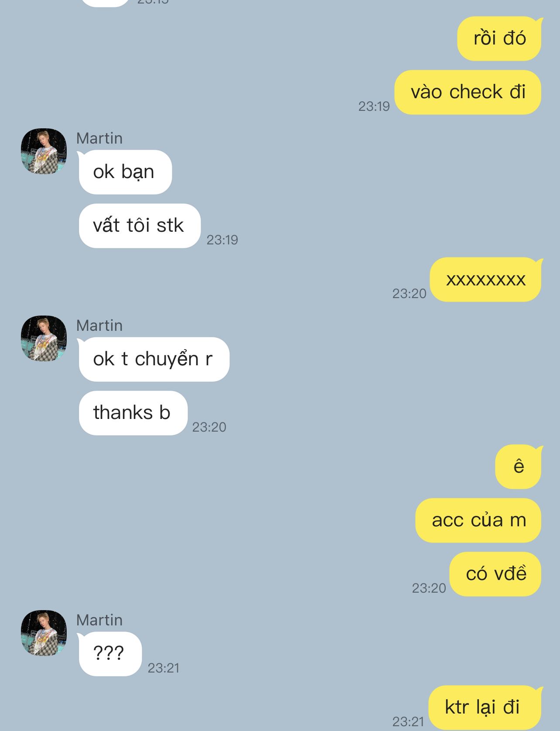Select the 'ktr lại đi' message bubble
This screenshot has width=560, height=731.
[485, 707]
